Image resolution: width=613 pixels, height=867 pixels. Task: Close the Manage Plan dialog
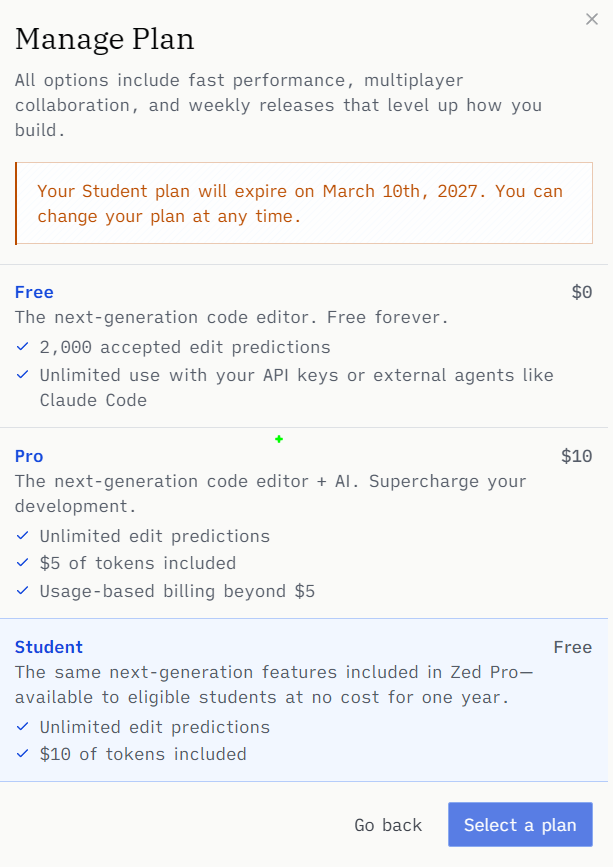(x=591, y=19)
